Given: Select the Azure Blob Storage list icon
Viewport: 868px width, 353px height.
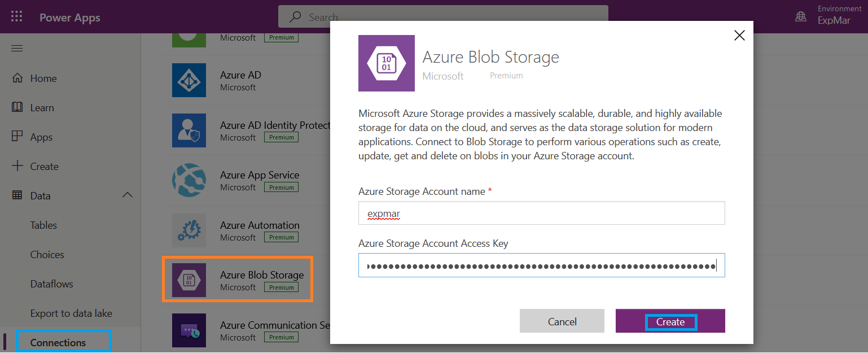Looking at the screenshot, I should 189,280.
